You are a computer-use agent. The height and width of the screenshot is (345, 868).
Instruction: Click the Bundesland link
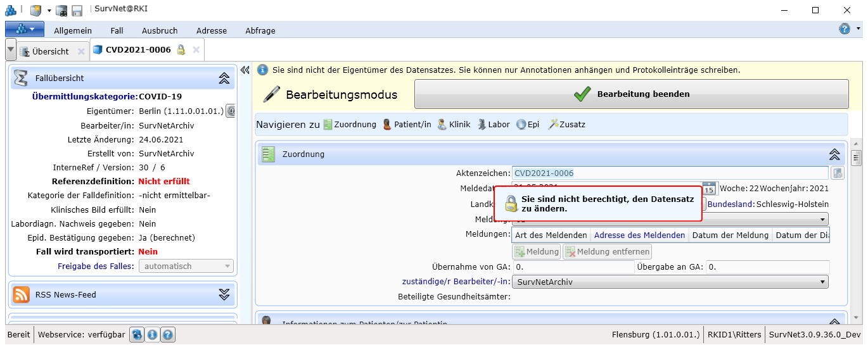click(x=731, y=204)
